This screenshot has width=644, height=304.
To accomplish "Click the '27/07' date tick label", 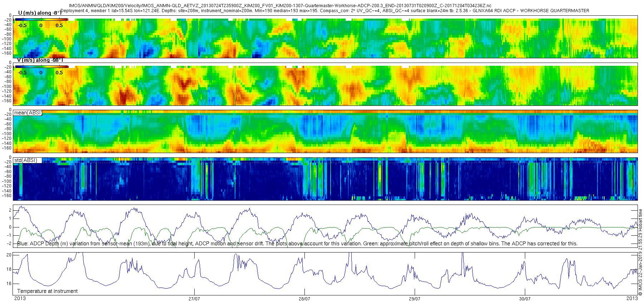I will 194,299.
